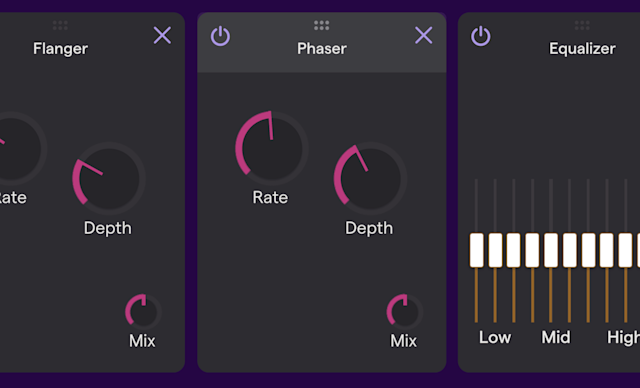The width and height of the screenshot is (640, 388).
Task: Toggle the Phaser effect power button
Action: [220, 36]
